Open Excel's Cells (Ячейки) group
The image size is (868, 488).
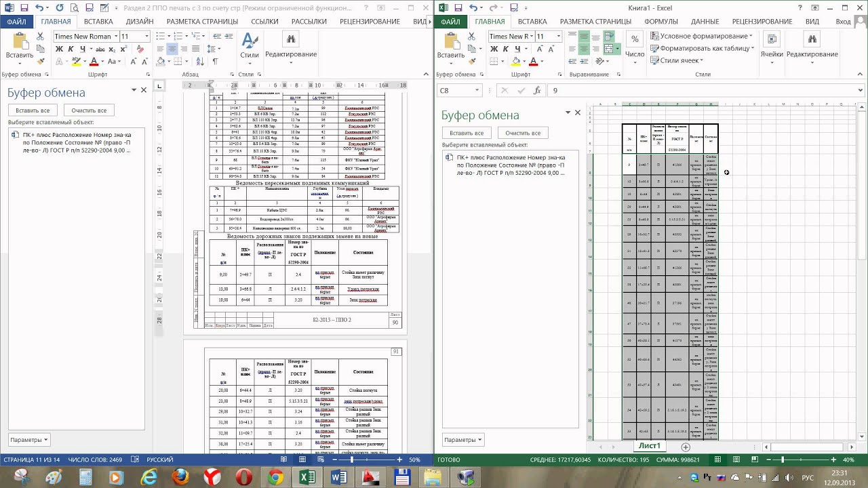pos(772,46)
